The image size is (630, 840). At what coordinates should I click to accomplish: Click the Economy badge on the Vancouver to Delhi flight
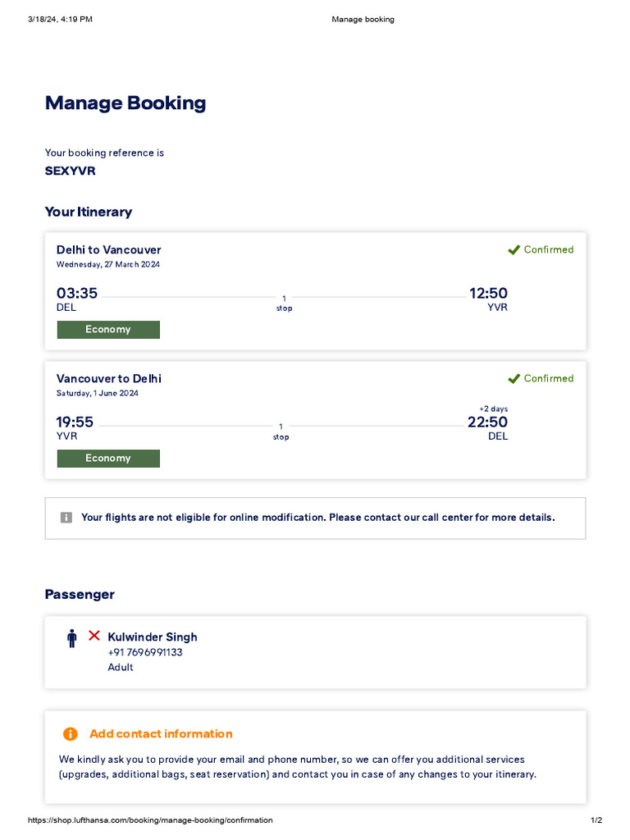pos(108,459)
